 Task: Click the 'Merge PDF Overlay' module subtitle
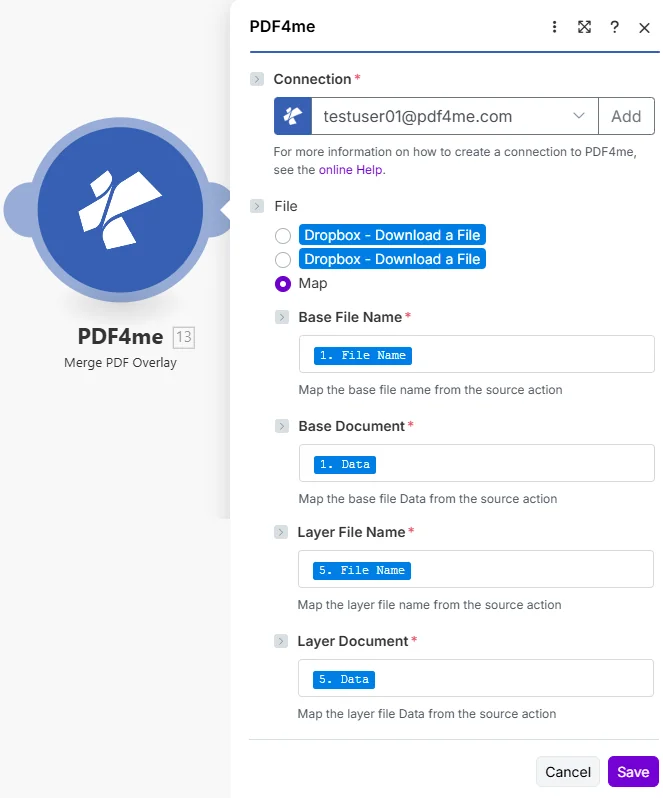pyautogui.click(x=120, y=363)
